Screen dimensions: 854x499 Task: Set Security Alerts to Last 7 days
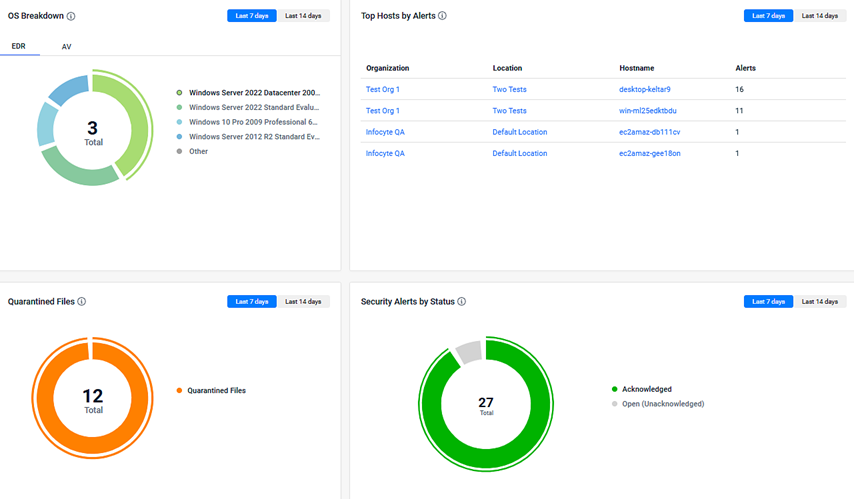click(x=768, y=301)
